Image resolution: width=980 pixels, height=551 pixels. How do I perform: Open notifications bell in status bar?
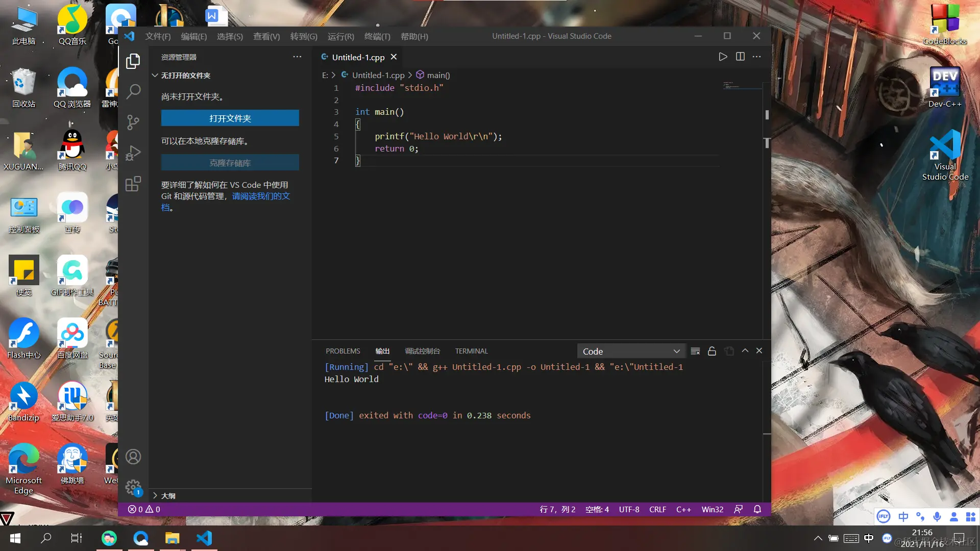point(757,509)
